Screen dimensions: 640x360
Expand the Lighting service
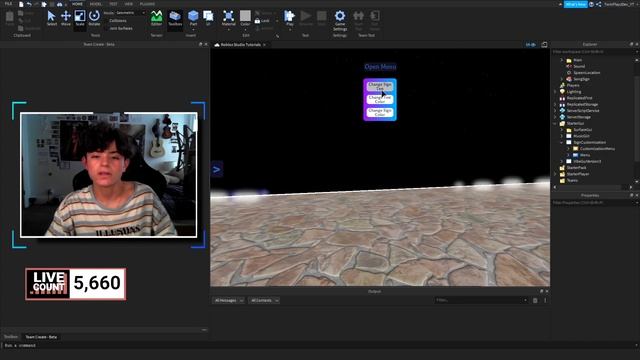pos(555,92)
